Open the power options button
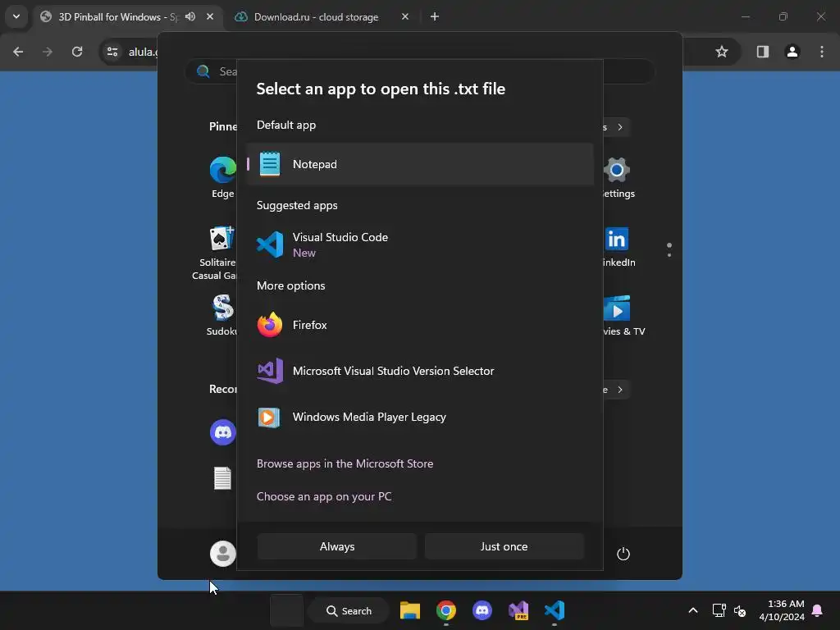 623,554
